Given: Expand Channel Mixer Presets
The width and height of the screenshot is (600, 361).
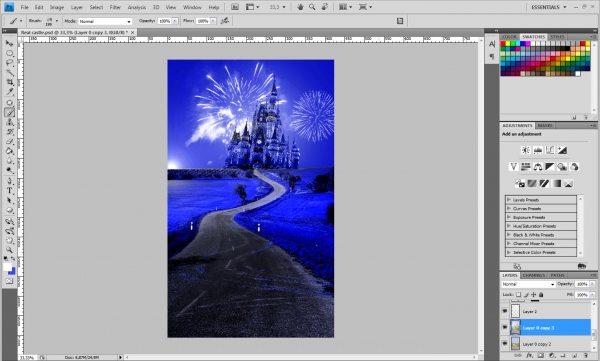Looking at the screenshot, I should [509, 243].
